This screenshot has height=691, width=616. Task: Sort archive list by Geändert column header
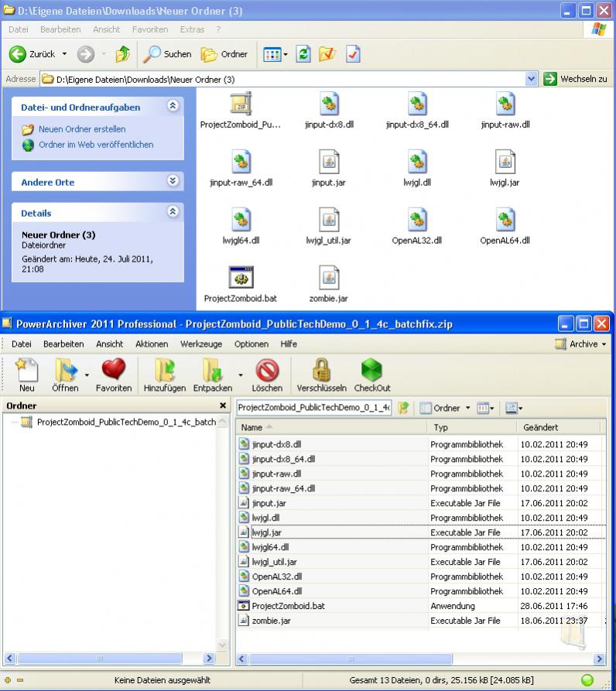(559, 427)
